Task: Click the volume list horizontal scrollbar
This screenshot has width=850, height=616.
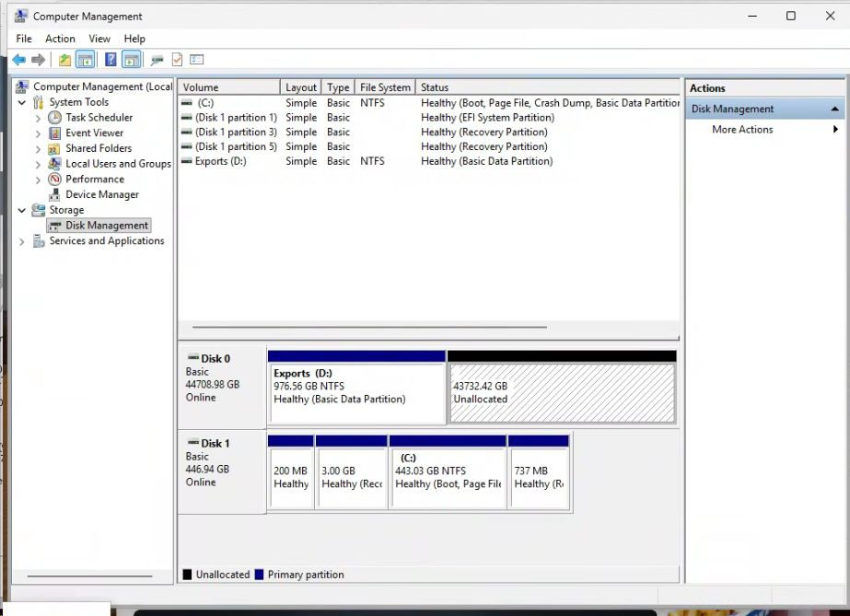Action: 369,327
